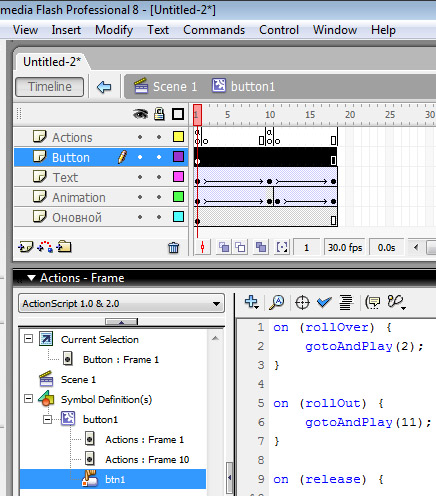Collapse the Symbol Definition(s) tree node
Viewport: 436px width, 496px height.
point(29,399)
